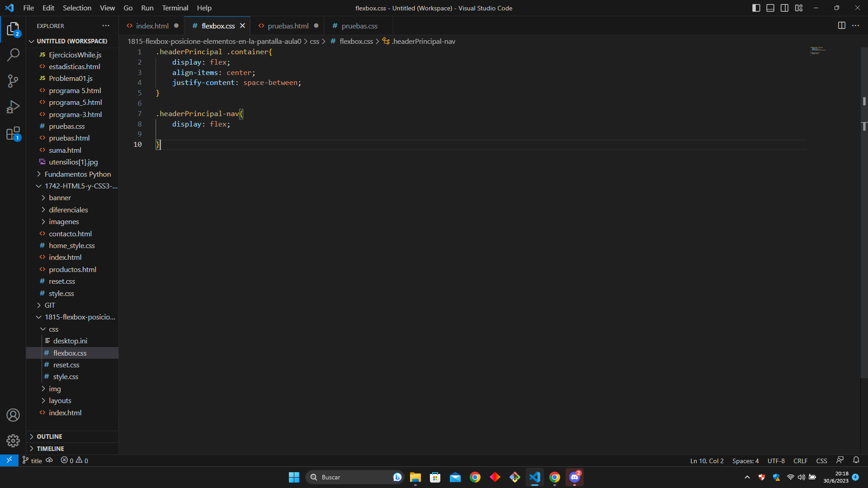
Task: Open Microsoft Store from taskbar
Action: (435, 477)
